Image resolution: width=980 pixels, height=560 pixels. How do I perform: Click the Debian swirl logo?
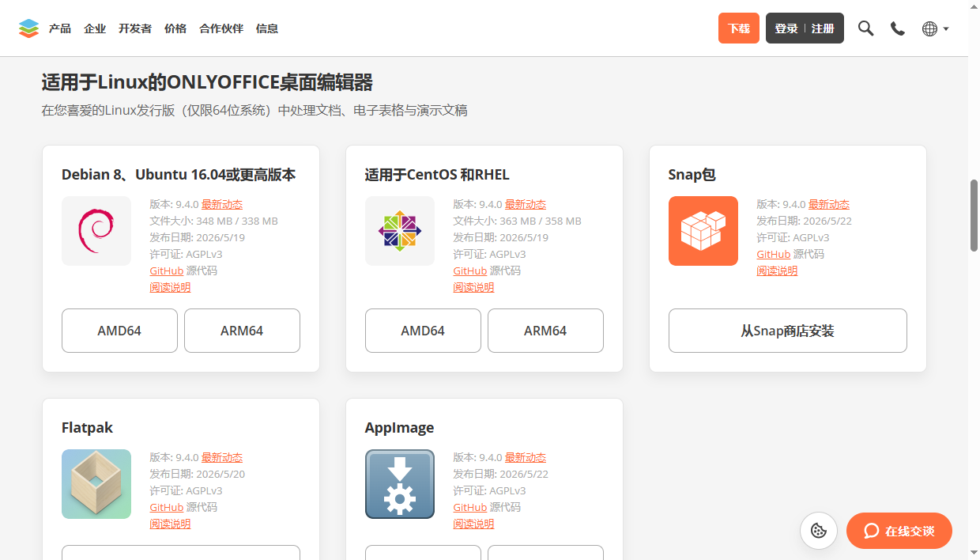pos(96,231)
